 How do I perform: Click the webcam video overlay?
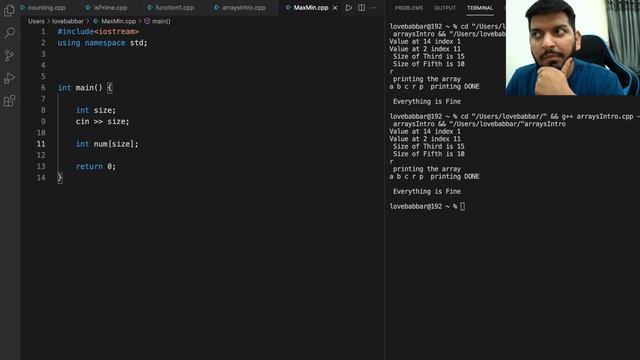(x=573, y=48)
